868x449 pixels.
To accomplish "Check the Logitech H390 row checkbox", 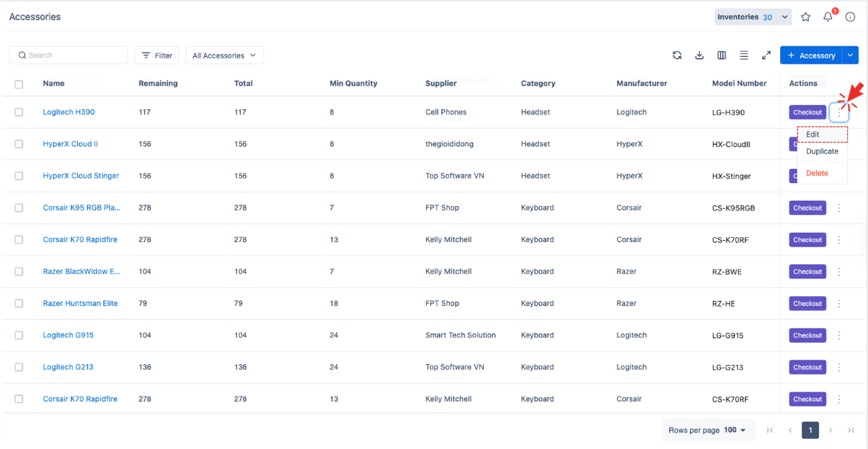I will click(18, 112).
